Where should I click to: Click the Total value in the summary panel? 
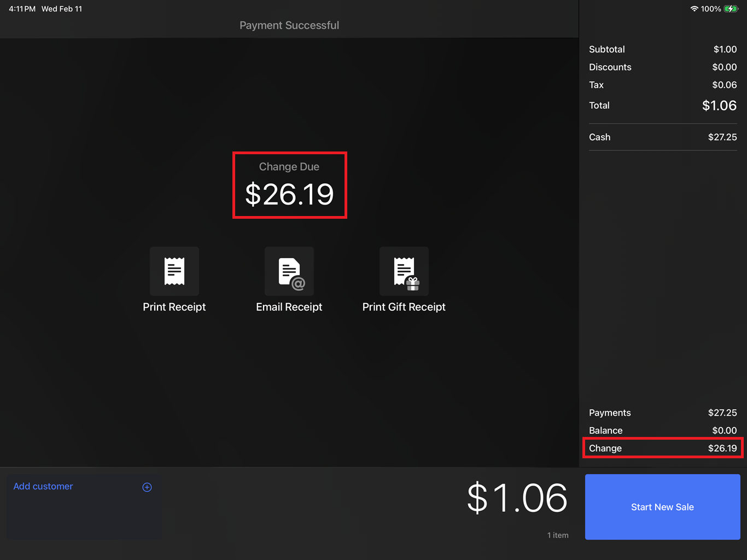(720, 106)
